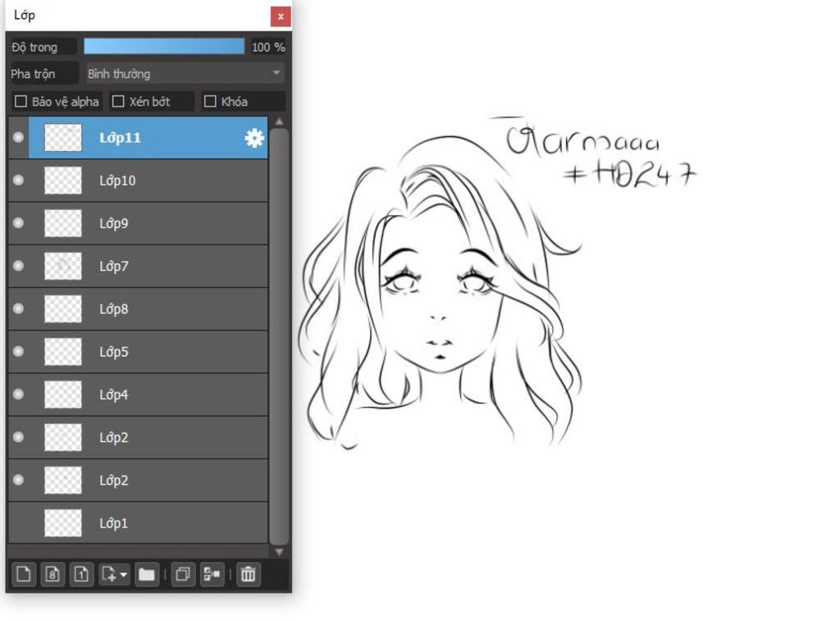Hide the Lớp11 layer
The image size is (840, 621).
[x=18, y=137]
